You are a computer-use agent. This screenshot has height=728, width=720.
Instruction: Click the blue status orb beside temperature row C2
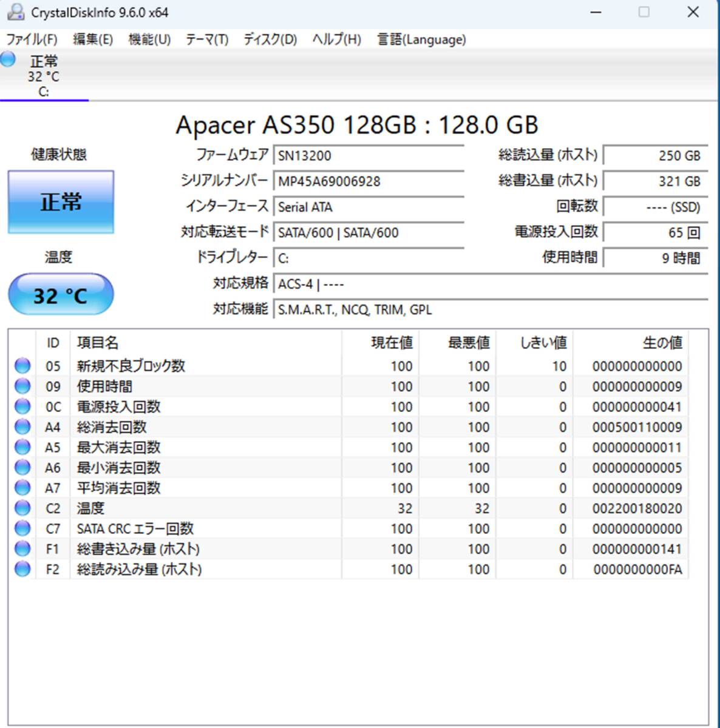point(22,508)
